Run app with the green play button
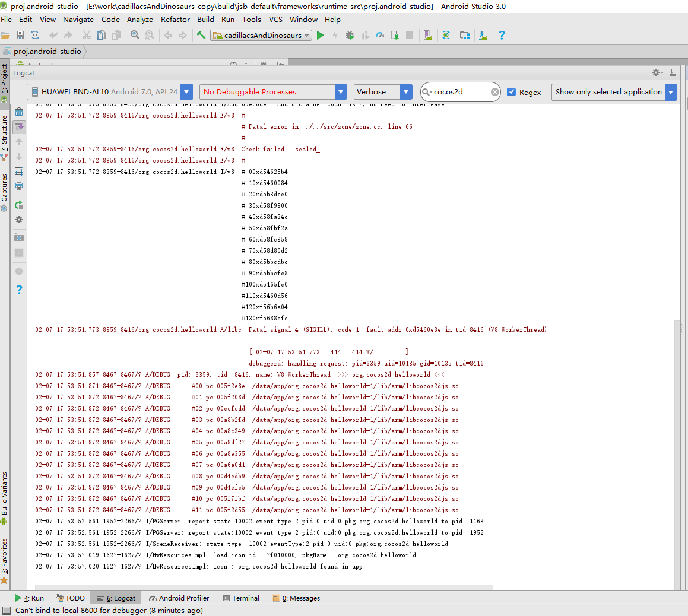 [321, 36]
